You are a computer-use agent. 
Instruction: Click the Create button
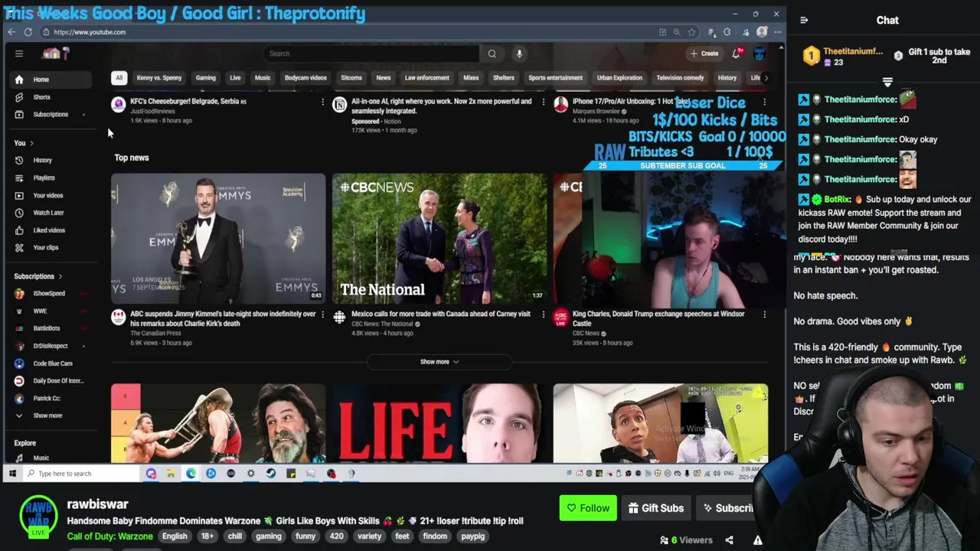click(x=704, y=54)
